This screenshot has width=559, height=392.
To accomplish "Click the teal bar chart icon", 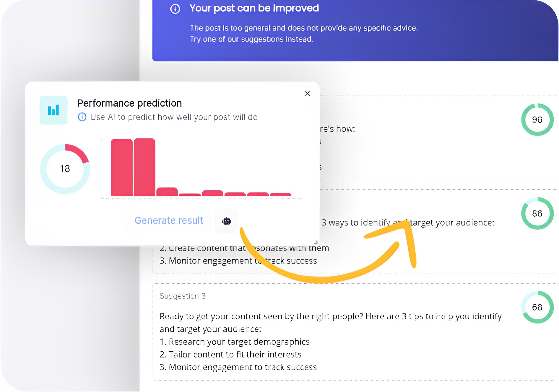I will pos(53,110).
